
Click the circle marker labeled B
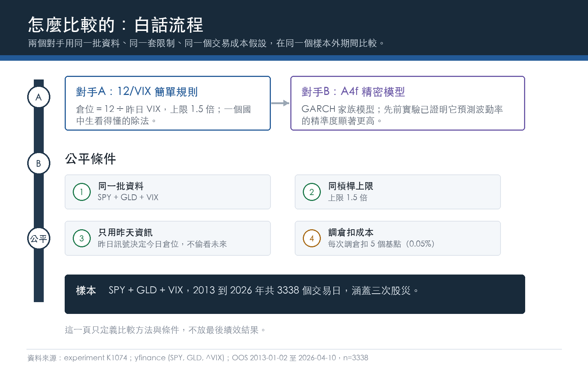click(39, 163)
